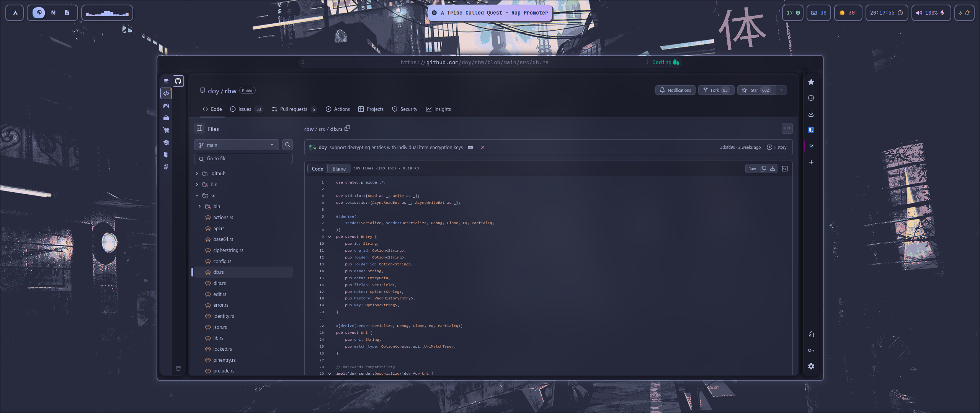Dismiss the latest commit banner
This screenshot has width=980, height=413.
tap(483, 147)
